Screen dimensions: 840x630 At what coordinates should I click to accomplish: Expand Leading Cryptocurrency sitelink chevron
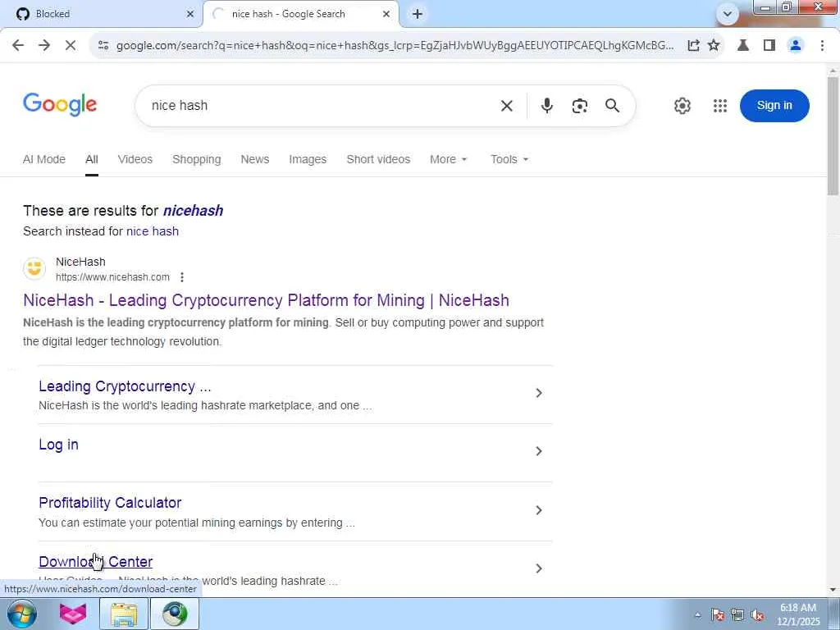point(539,393)
